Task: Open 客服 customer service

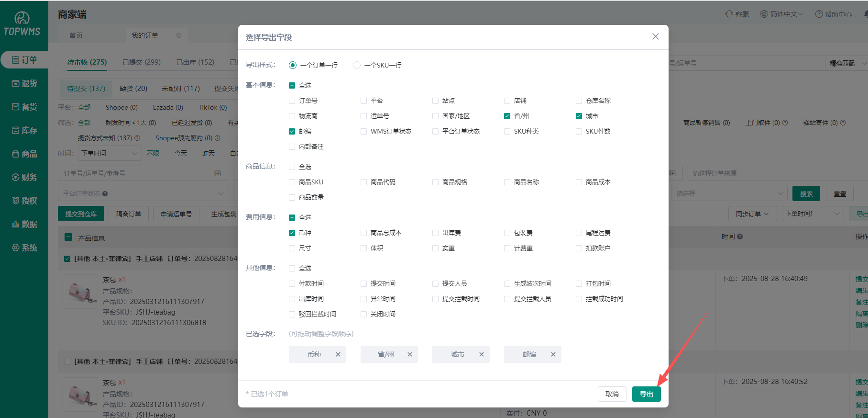Action: (737, 14)
